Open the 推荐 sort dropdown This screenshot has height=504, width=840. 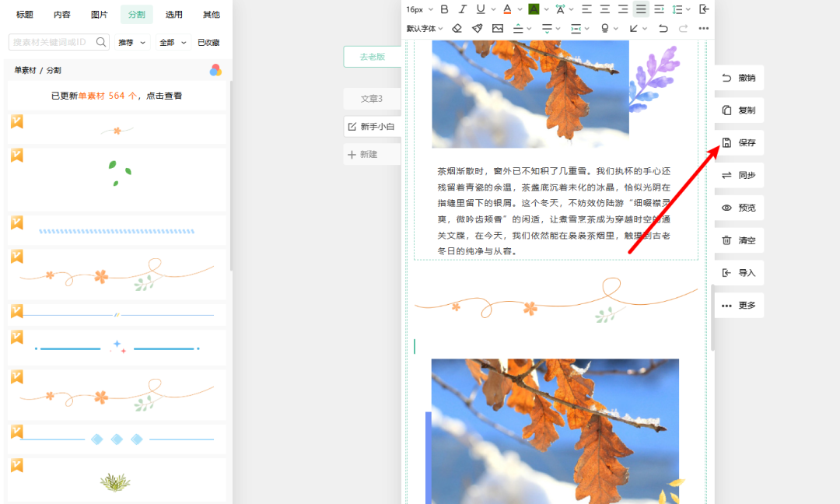[x=132, y=43]
